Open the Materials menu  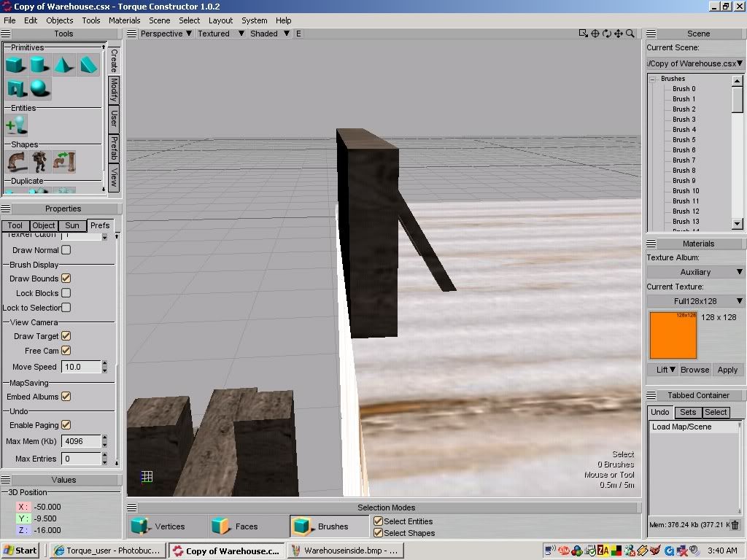pos(124,20)
